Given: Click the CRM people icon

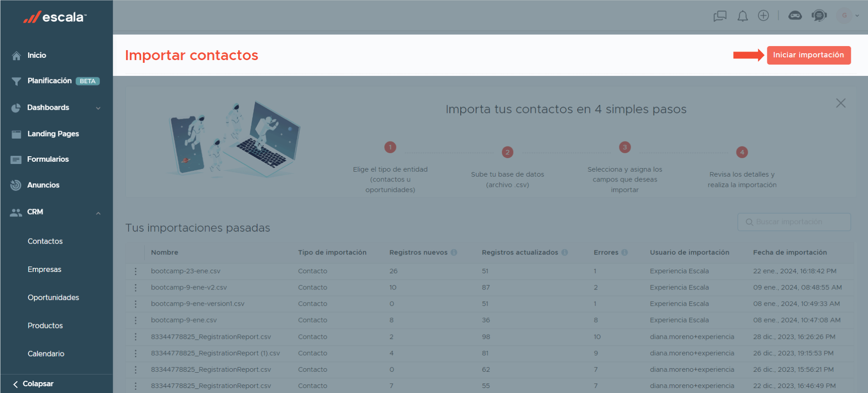Looking at the screenshot, I should click(x=16, y=212).
